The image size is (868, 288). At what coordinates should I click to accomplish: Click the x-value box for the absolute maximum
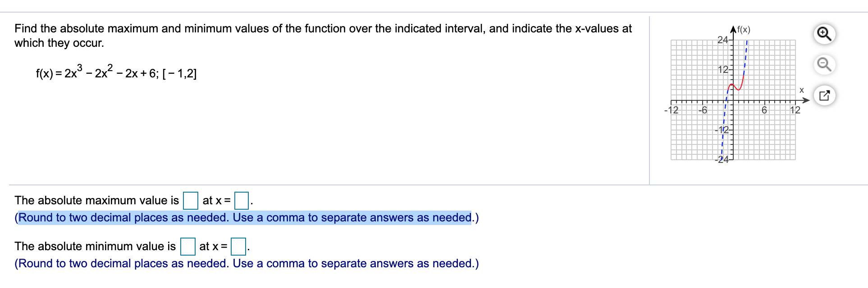pyautogui.click(x=242, y=201)
